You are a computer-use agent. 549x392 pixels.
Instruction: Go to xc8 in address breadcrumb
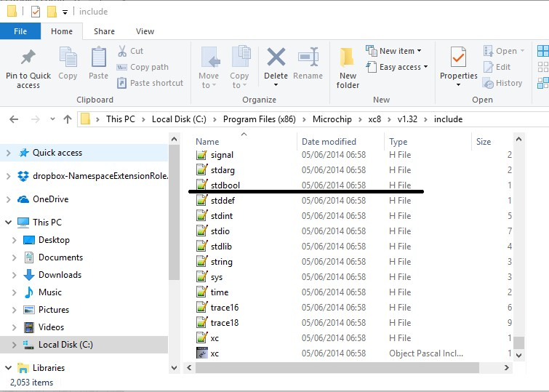(x=374, y=119)
